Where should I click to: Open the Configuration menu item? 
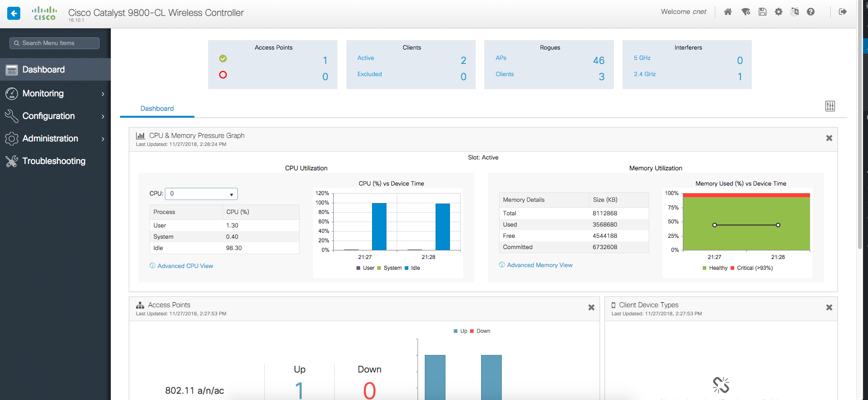pyautogui.click(x=55, y=116)
